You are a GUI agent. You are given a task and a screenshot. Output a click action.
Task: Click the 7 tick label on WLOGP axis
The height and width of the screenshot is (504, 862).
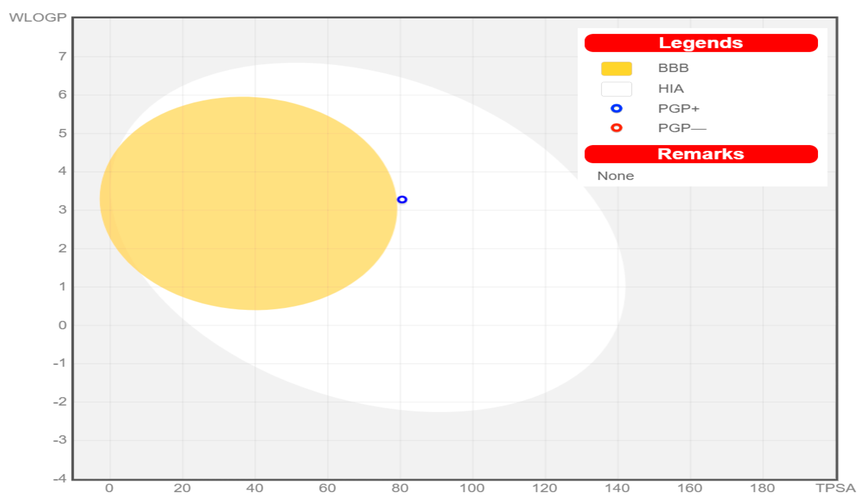(62, 57)
